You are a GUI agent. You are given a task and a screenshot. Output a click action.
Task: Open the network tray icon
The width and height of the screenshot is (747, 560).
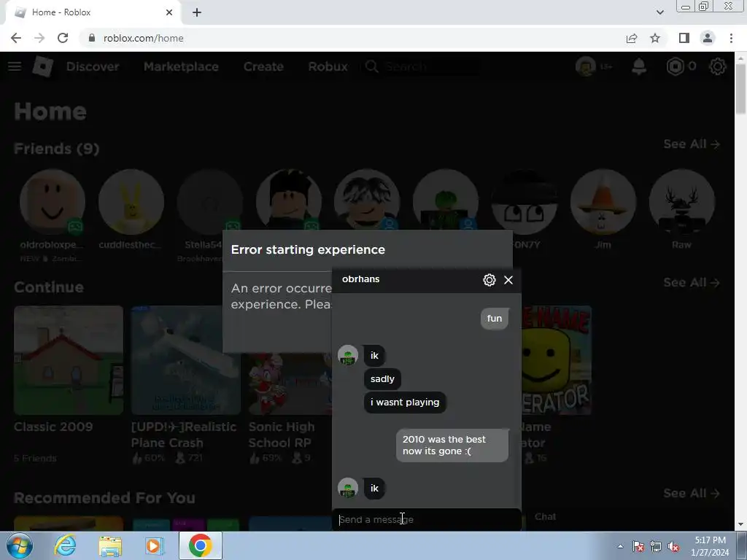[656, 547]
